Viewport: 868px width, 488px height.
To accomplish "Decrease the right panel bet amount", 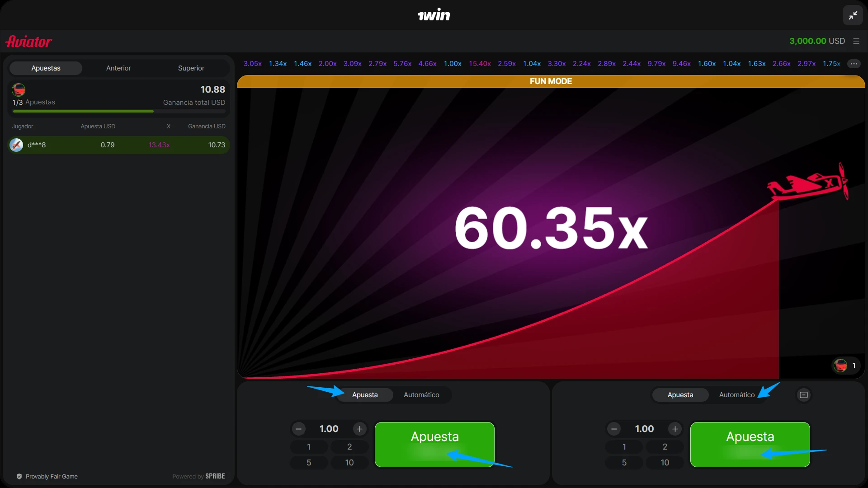I will (x=614, y=429).
